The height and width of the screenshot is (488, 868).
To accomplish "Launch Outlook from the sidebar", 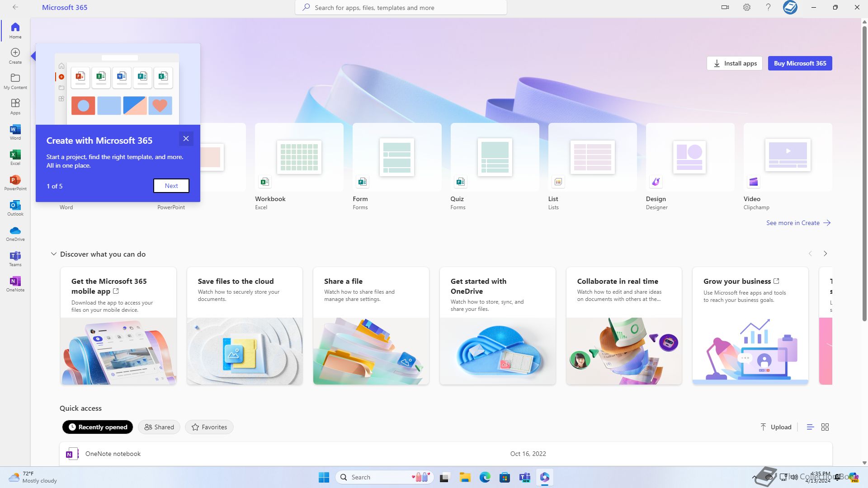I will tap(15, 208).
